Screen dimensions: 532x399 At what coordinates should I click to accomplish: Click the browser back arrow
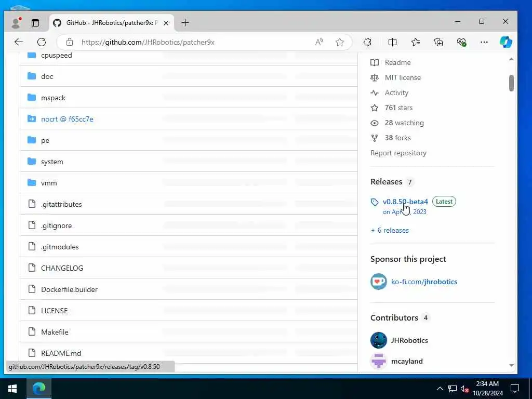19,42
